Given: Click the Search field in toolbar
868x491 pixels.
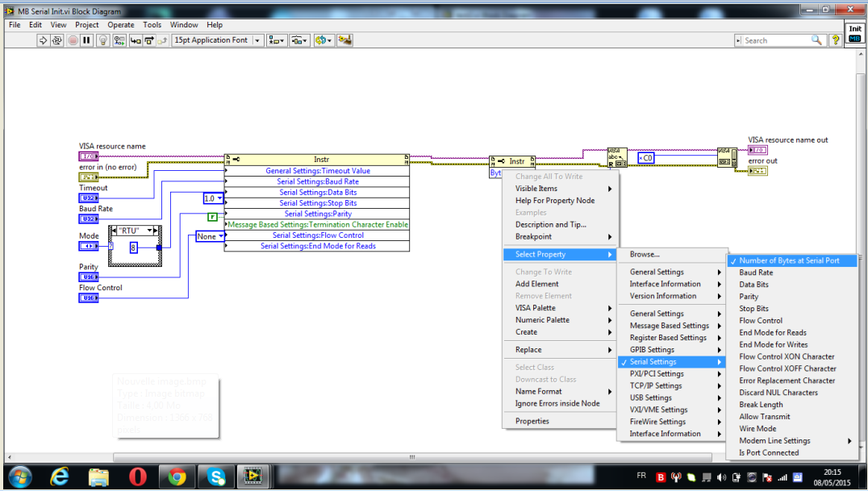Looking at the screenshot, I should pyautogui.click(x=775, y=40).
